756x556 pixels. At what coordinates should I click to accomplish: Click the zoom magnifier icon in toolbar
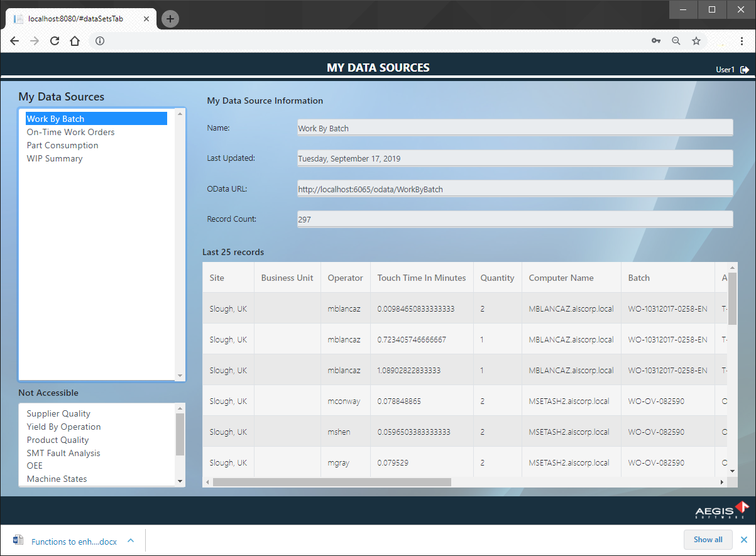point(676,40)
